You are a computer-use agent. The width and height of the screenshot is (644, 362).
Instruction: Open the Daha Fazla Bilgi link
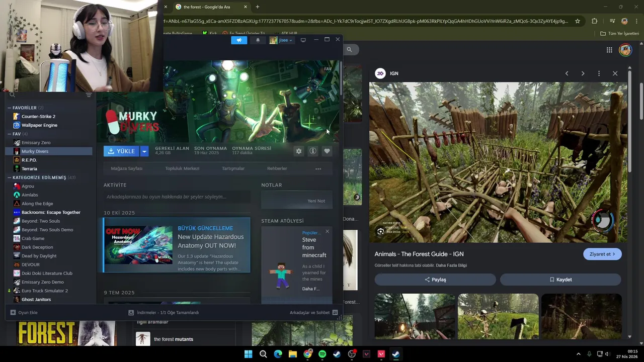tap(451, 265)
